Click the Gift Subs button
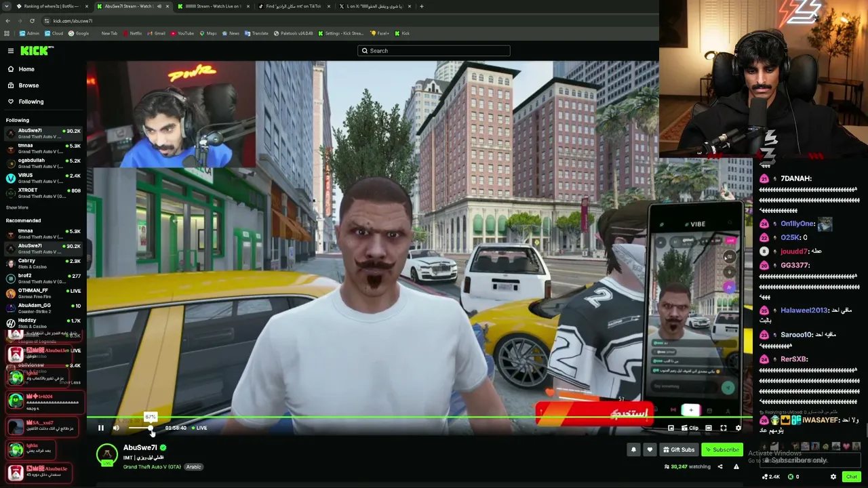This screenshot has width=868, height=488. (678, 449)
